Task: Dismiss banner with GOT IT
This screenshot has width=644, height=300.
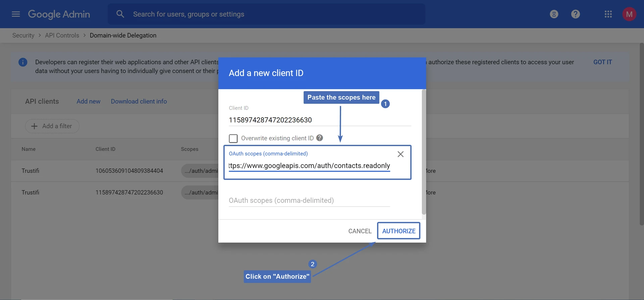Action: pos(602,62)
